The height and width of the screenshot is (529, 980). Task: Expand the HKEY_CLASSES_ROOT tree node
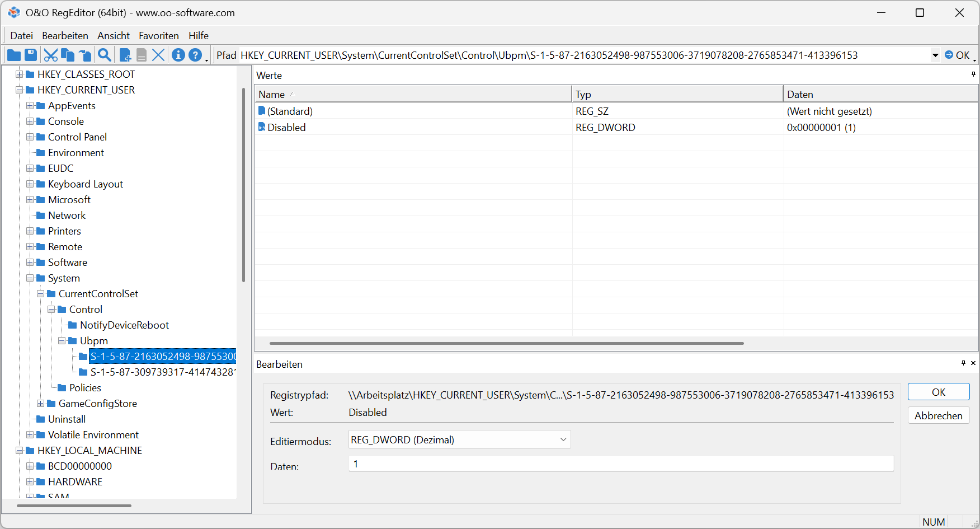coord(20,74)
